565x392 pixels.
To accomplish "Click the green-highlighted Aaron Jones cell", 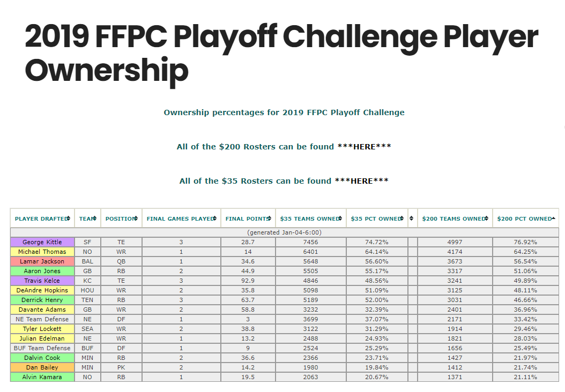I will click(x=42, y=271).
